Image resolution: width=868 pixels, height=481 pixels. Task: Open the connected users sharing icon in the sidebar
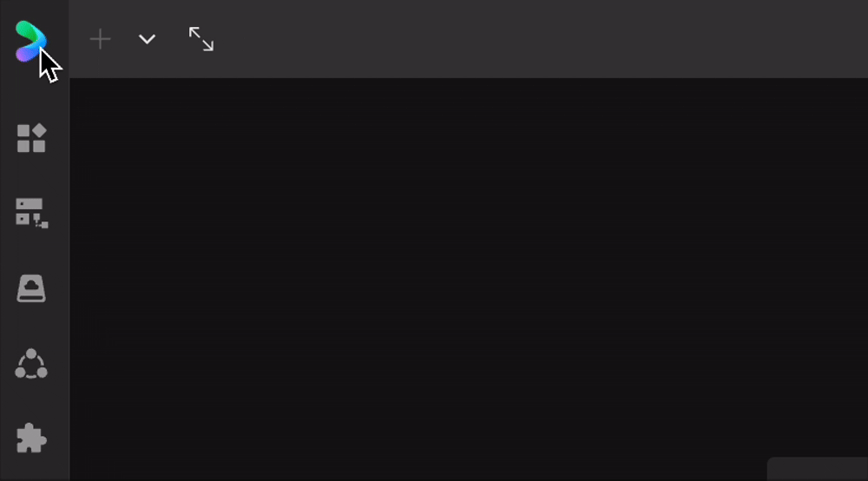click(x=31, y=364)
